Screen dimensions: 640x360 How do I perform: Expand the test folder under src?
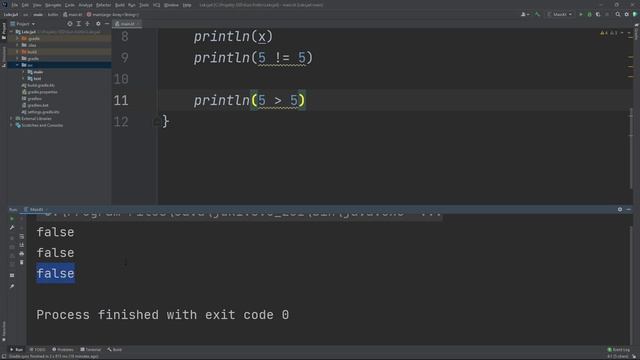pos(23,78)
